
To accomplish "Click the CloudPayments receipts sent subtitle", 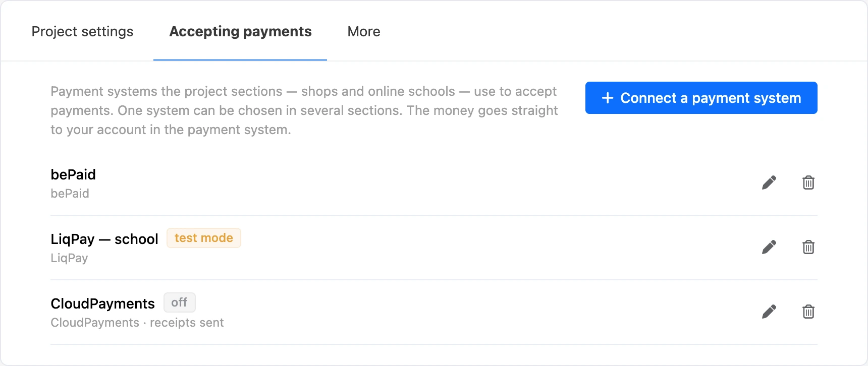I will pyautogui.click(x=137, y=323).
